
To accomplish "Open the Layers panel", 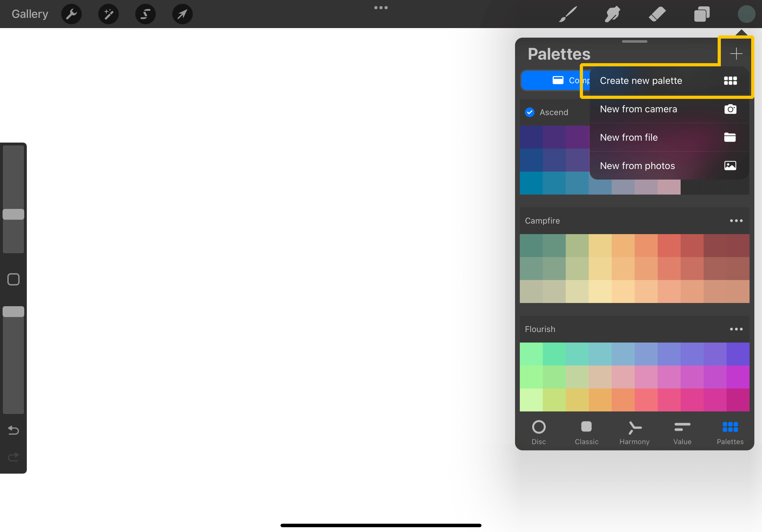I will [702, 14].
